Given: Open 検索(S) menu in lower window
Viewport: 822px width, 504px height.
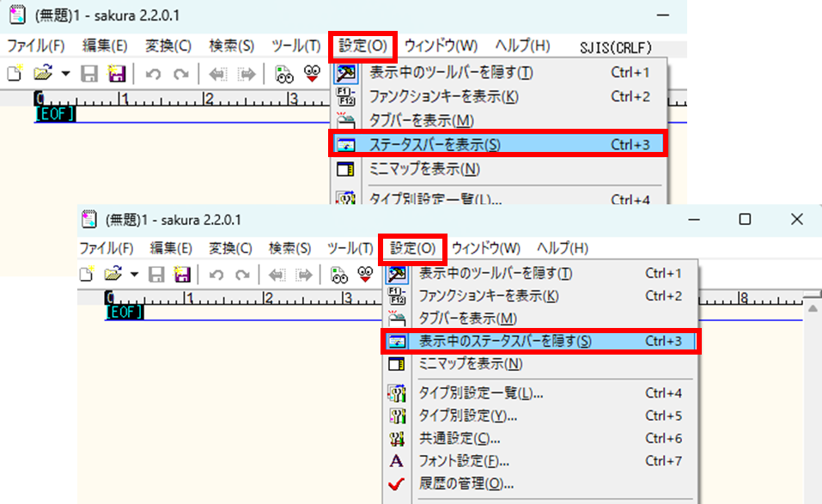Looking at the screenshot, I should 289,248.
